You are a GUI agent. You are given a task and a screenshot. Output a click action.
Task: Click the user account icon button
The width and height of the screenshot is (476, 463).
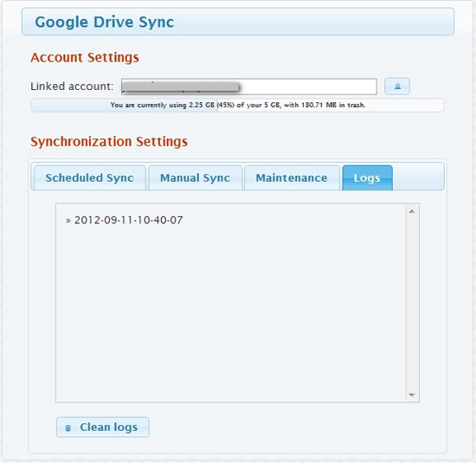[x=397, y=87]
